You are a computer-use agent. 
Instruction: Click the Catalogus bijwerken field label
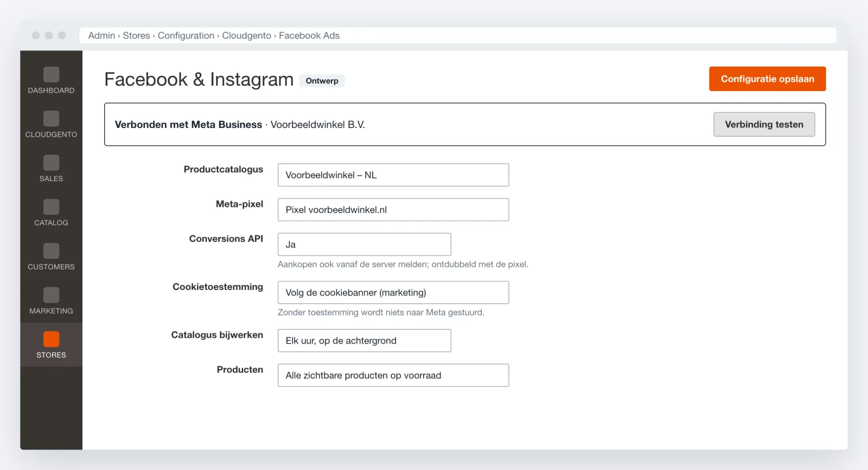coord(217,335)
